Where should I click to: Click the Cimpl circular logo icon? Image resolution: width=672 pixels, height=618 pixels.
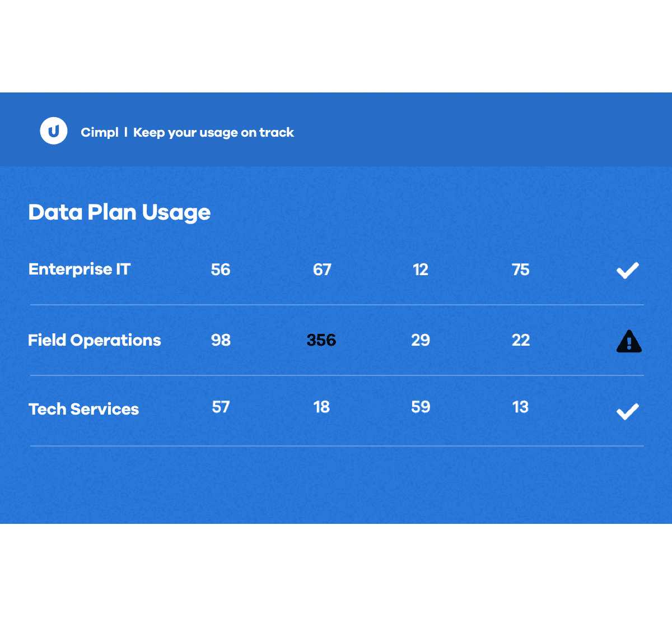(54, 131)
